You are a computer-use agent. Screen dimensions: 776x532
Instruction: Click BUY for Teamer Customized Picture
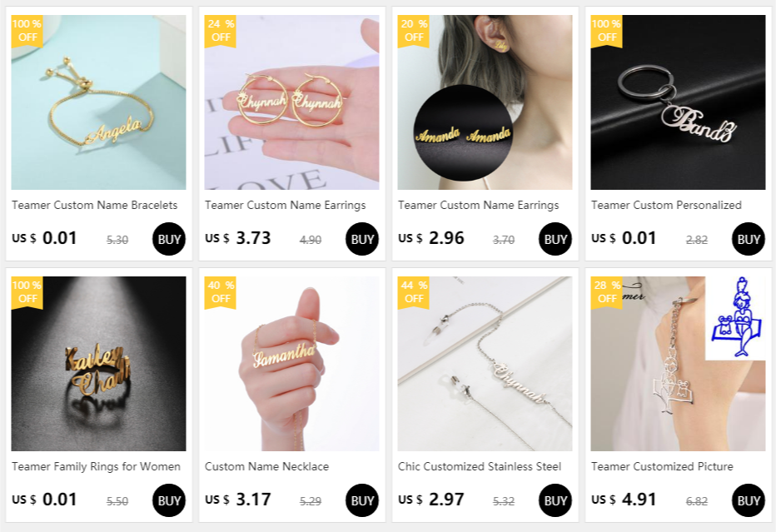(x=748, y=500)
